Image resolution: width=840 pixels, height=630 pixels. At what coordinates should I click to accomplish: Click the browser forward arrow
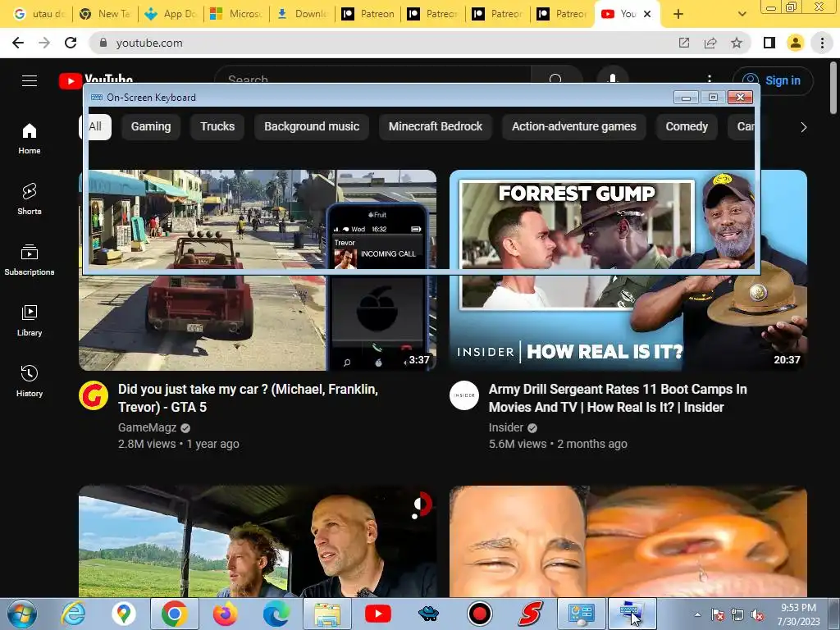coord(44,43)
